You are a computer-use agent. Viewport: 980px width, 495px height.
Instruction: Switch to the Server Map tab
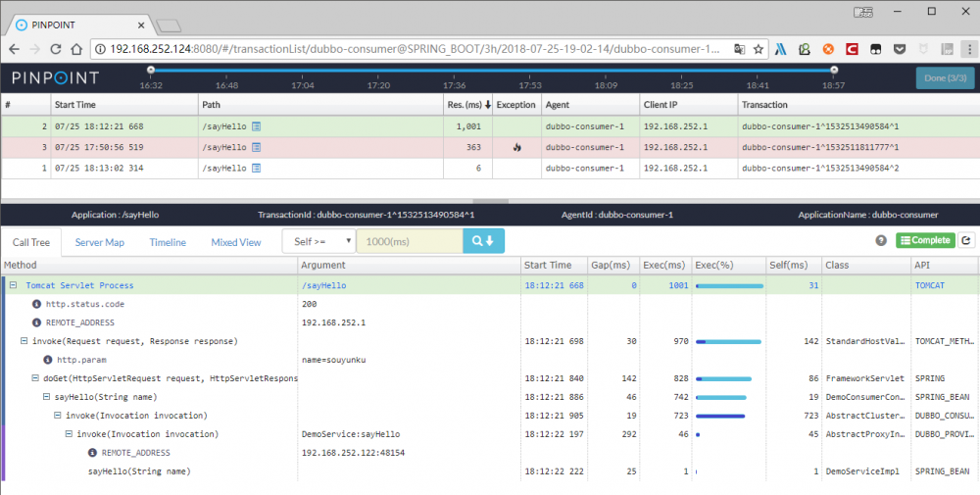[x=99, y=242]
